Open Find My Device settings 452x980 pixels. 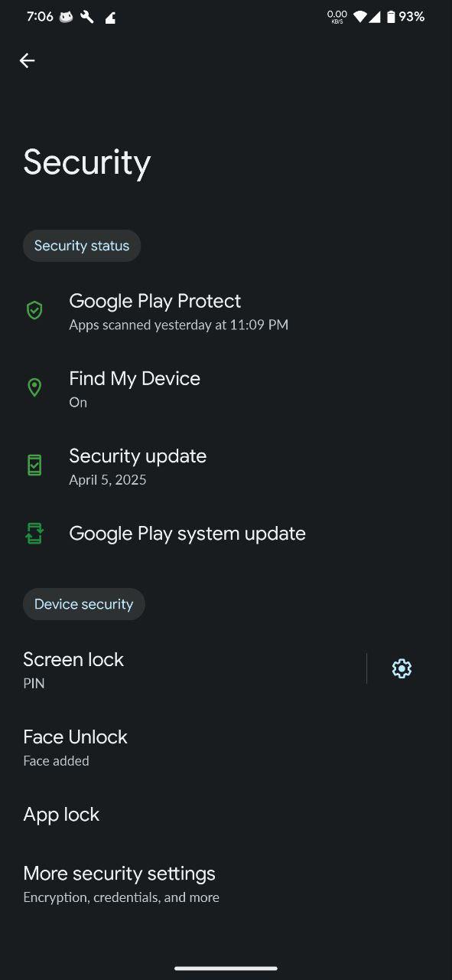[x=226, y=388]
